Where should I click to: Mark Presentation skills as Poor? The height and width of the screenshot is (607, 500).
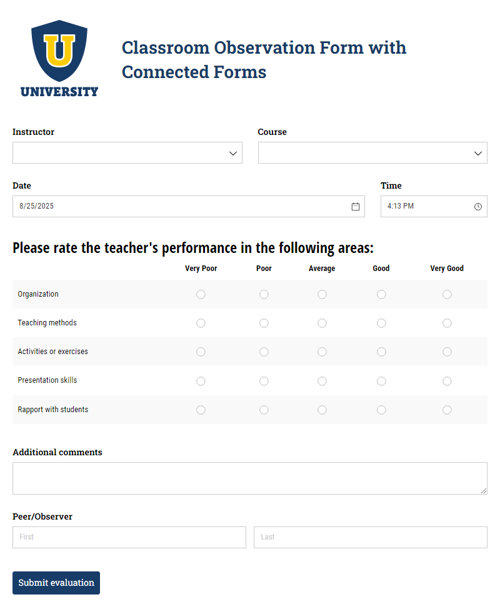[x=264, y=381]
